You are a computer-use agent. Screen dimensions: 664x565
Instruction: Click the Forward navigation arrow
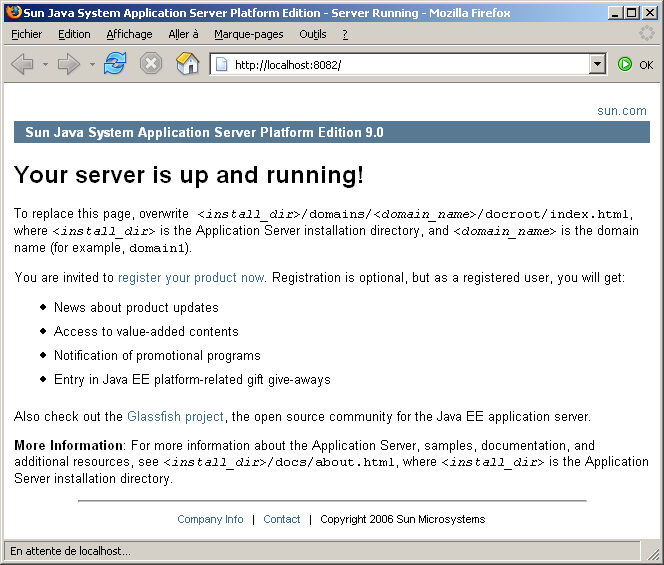pyautogui.click(x=68, y=64)
